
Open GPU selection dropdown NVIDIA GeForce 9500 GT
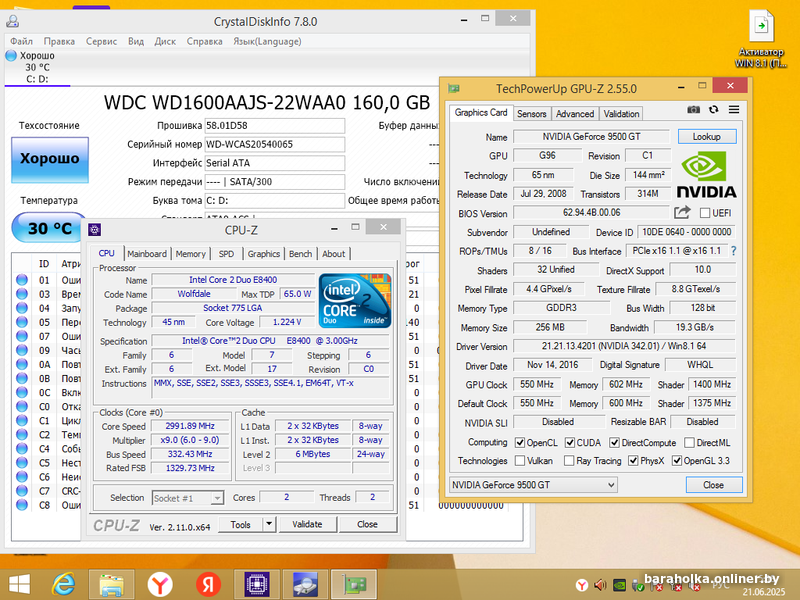pyautogui.click(x=533, y=485)
